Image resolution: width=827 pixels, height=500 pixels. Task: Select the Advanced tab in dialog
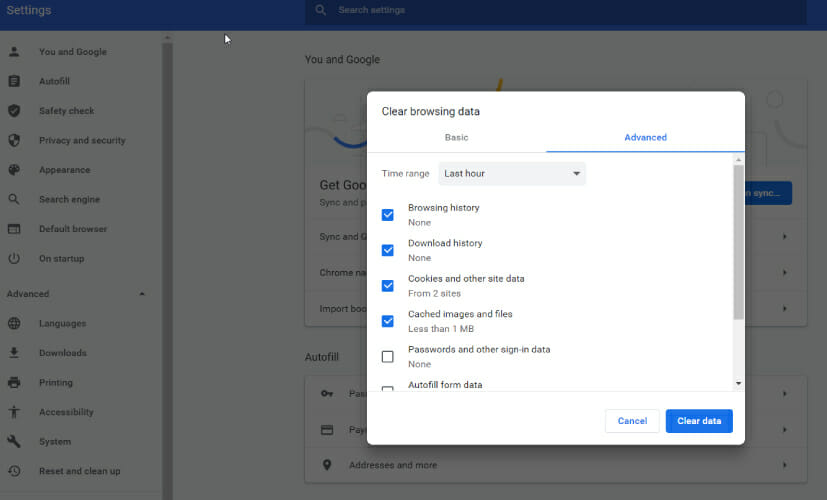pyautogui.click(x=646, y=138)
